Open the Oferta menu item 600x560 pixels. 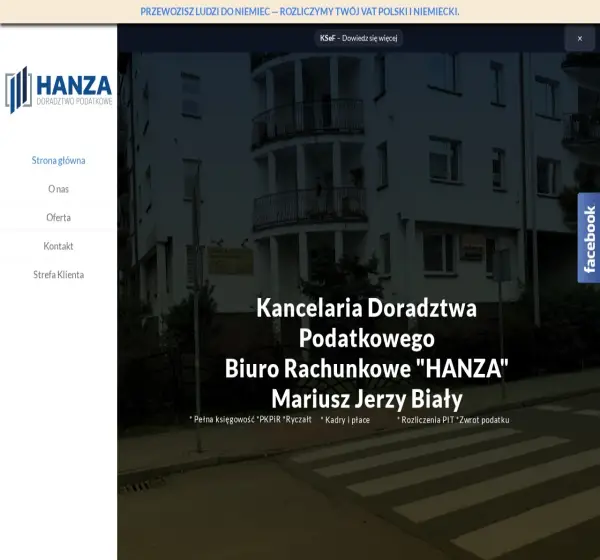(59, 217)
